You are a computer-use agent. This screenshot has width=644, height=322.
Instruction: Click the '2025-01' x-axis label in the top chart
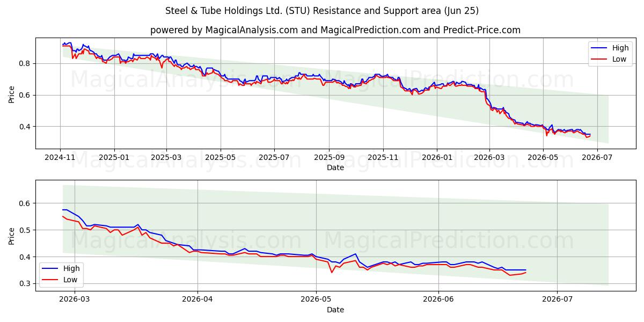coord(114,158)
